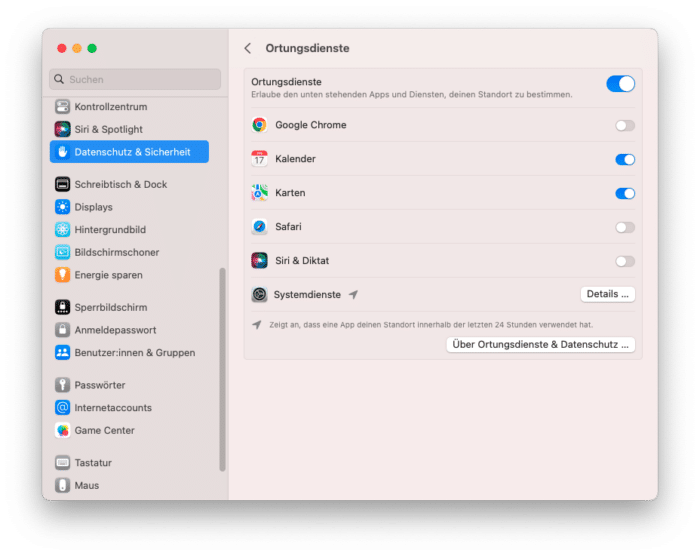Open Energie sparen settings
Screen dimensions: 700x556
coord(129,275)
